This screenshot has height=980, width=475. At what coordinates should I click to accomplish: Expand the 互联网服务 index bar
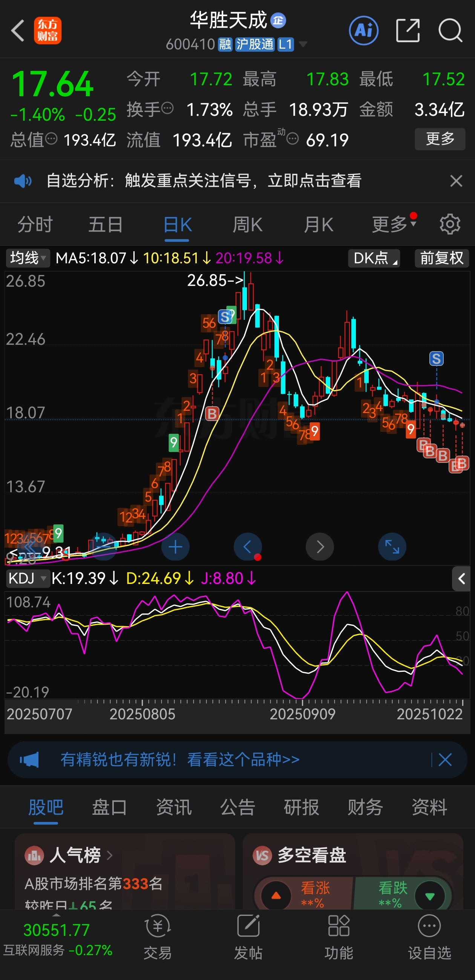click(57, 940)
